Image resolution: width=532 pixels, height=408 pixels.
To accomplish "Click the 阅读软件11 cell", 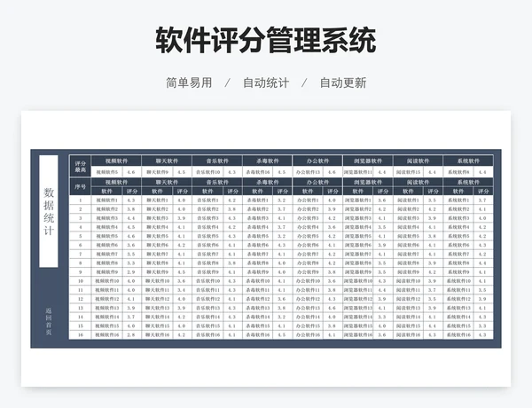I will [x=409, y=290].
